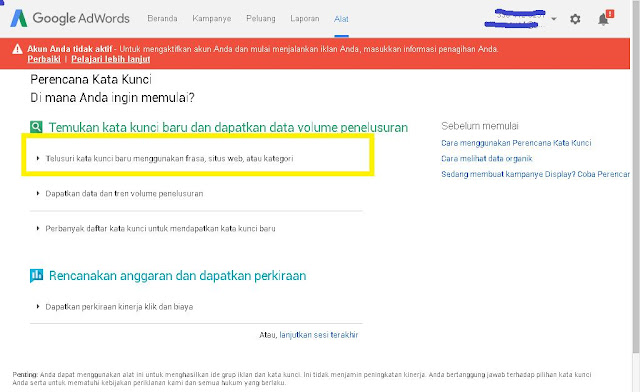This screenshot has width=640, height=392.
Task: Click the Perbaiki link in the banner
Action: click(x=44, y=59)
